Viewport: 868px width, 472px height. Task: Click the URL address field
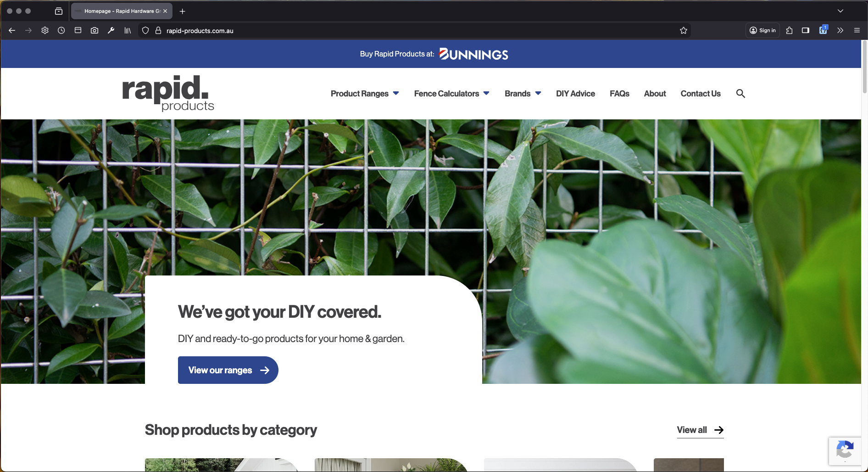coord(413,31)
